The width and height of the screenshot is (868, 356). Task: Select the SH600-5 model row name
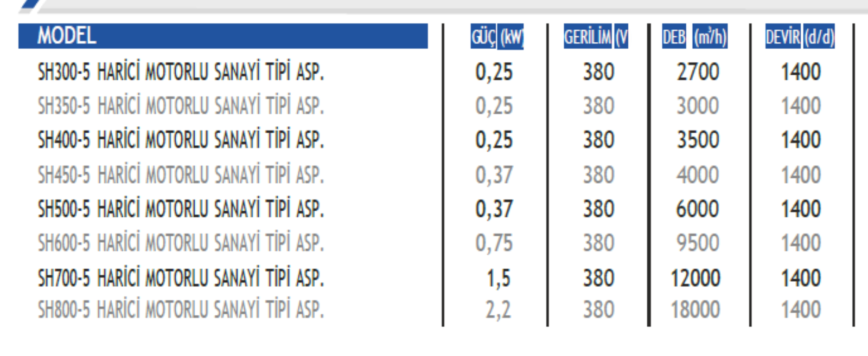tap(181, 243)
